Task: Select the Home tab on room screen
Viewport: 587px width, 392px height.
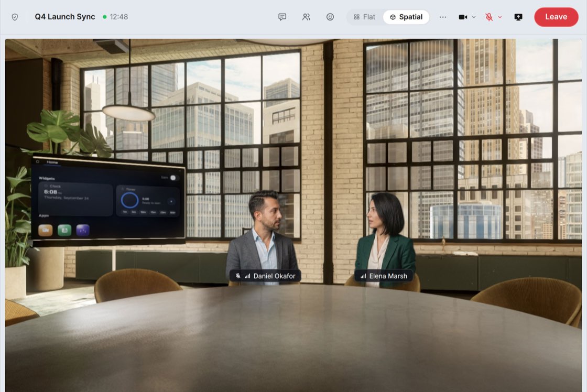Action: [x=52, y=162]
